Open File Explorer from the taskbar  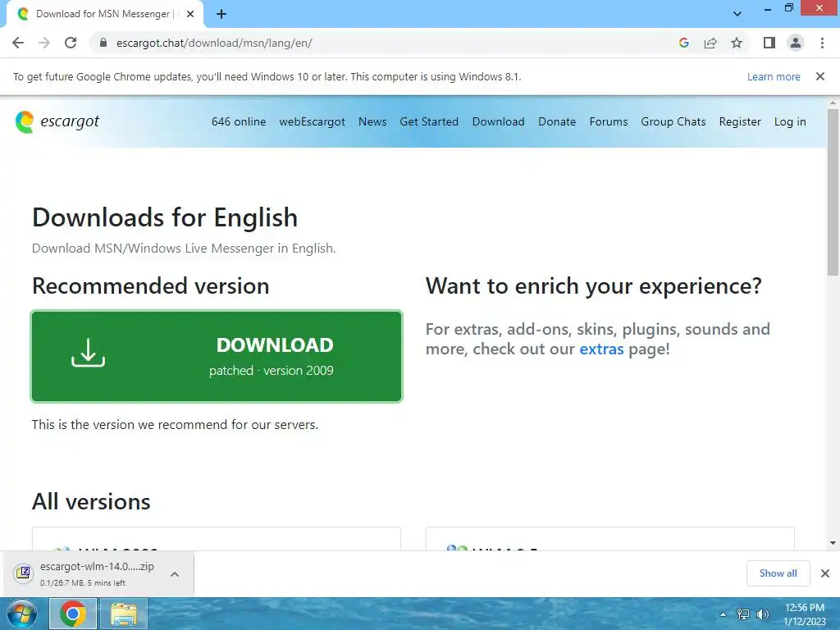coord(123,614)
